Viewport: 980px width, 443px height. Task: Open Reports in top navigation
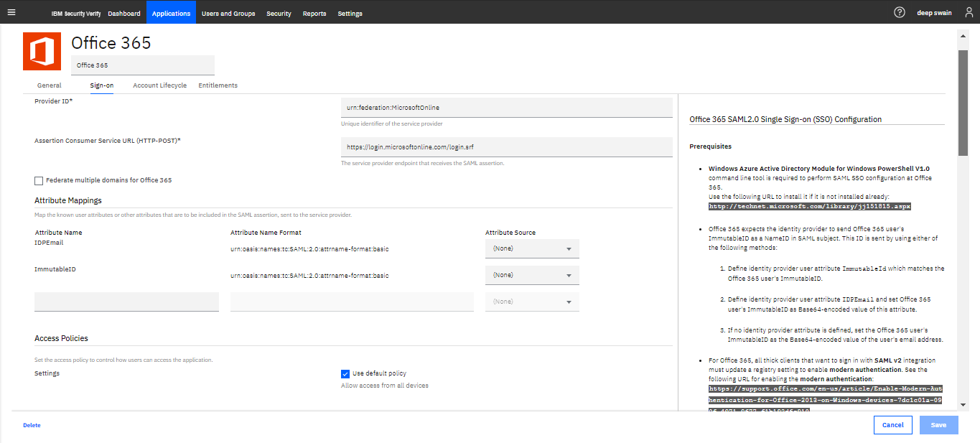pyautogui.click(x=314, y=13)
